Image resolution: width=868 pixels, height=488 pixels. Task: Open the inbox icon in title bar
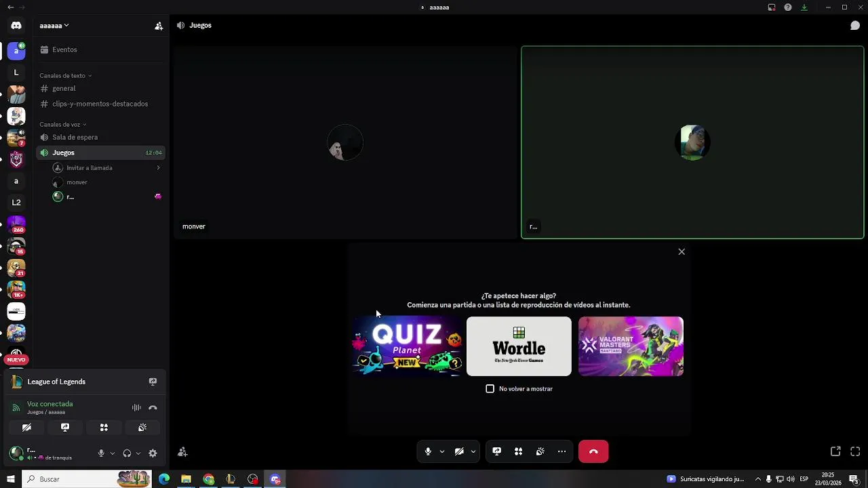(772, 7)
